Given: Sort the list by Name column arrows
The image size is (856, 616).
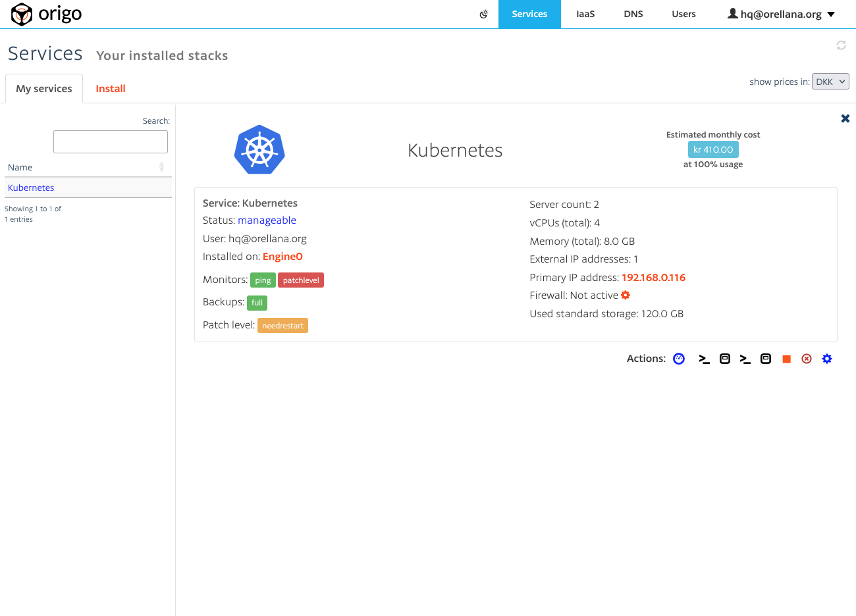Looking at the screenshot, I should point(161,167).
